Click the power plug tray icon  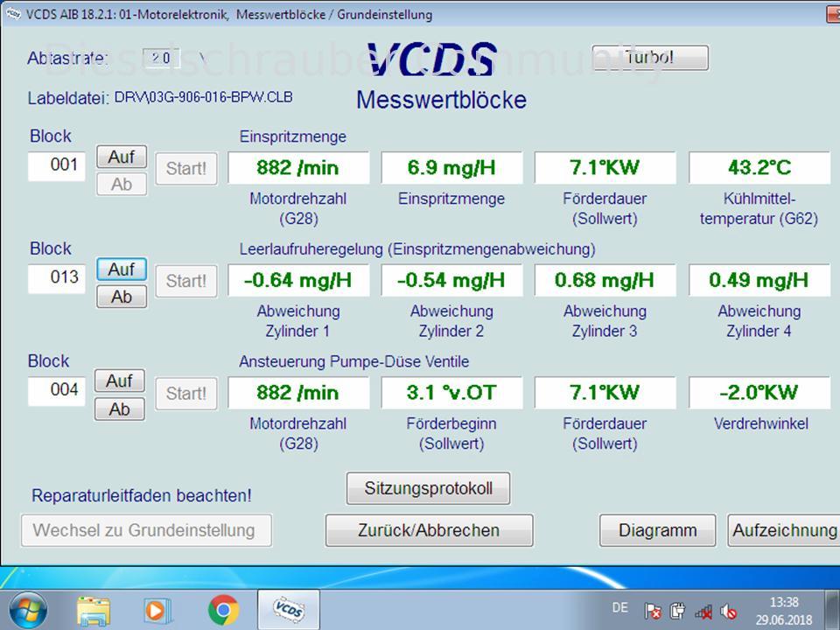677,611
